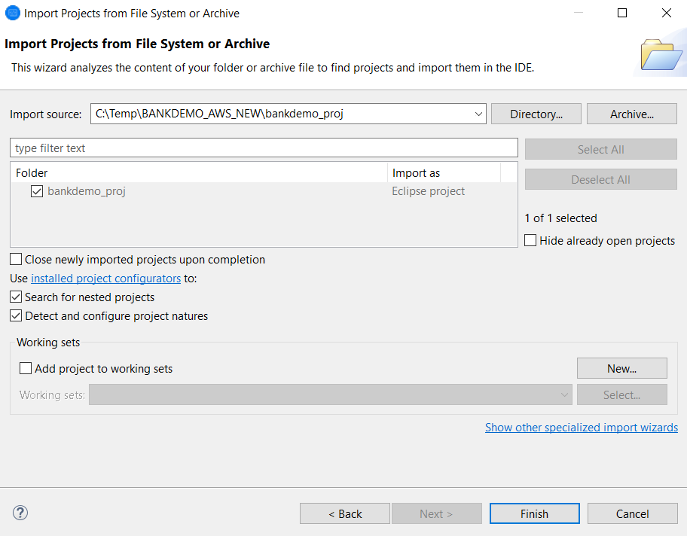Disable Detect and configure project natures
The image size is (687, 537).
coord(16,316)
